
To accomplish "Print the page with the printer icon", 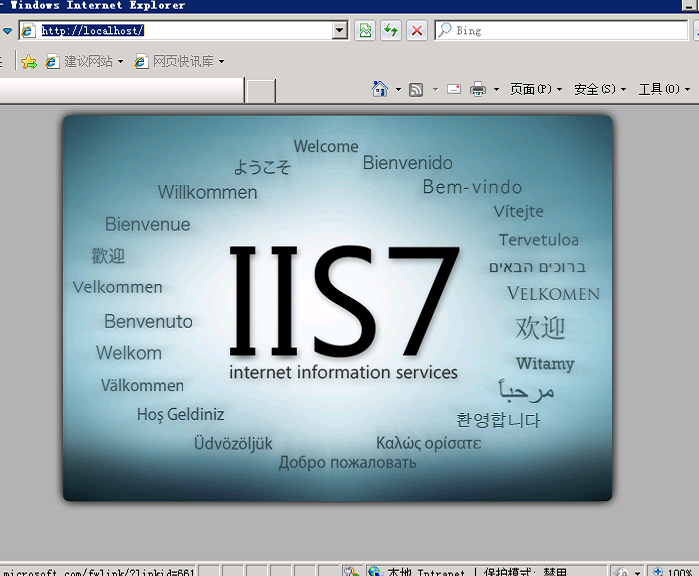I will [x=478, y=90].
